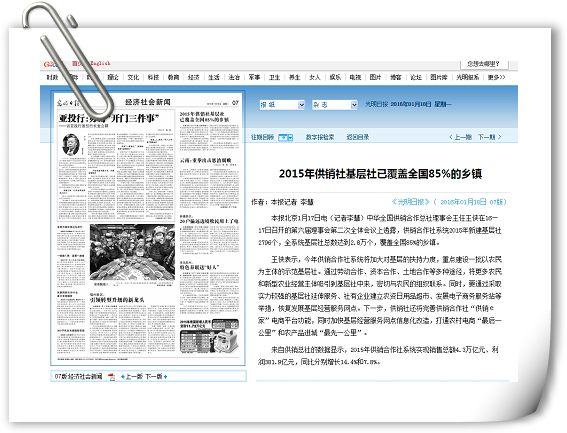Viewport: 567px width, 433px height.
Task: Open the 报纸 dropdown
Action: tap(282, 105)
